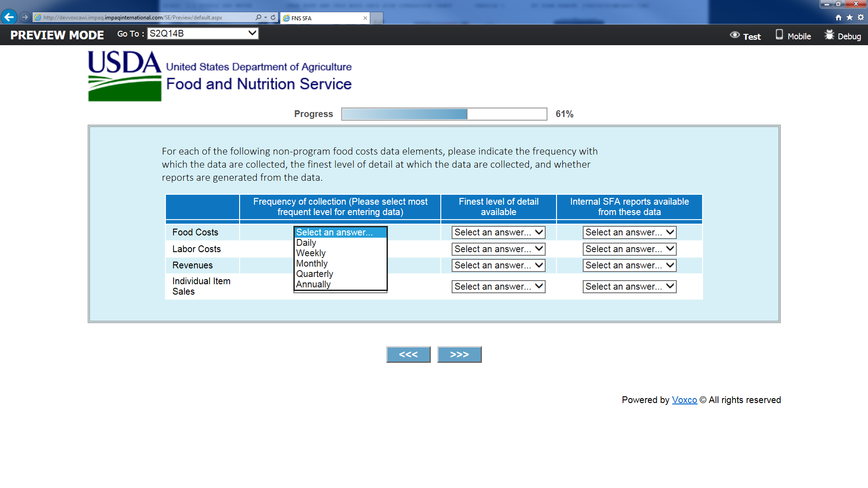Open the Go To S2Q14B dropdown
868x488 pixels.
(203, 33)
